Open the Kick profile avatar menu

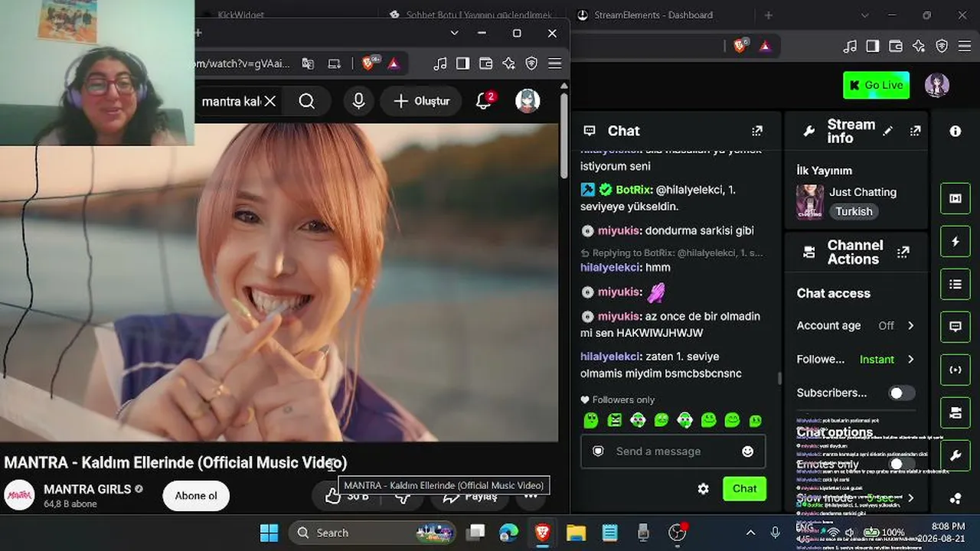pos(937,85)
